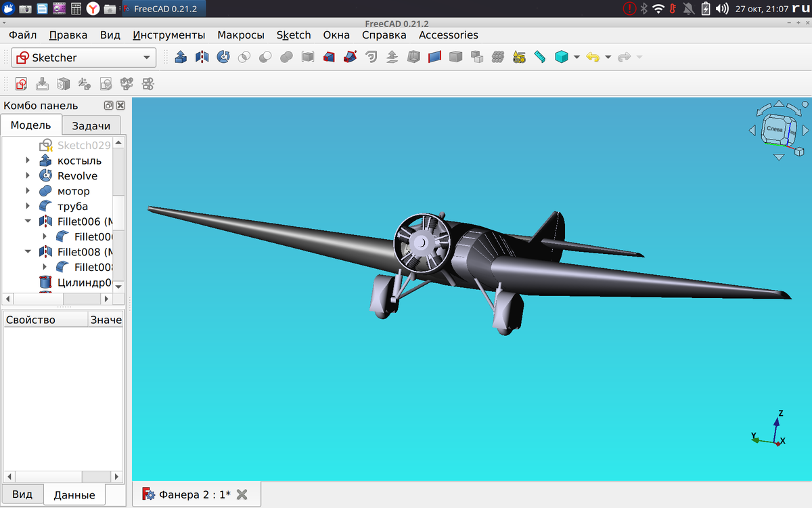Select the Merge sketches tool
Image resolution: width=812 pixels, height=508 pixels.
point(128,83)
